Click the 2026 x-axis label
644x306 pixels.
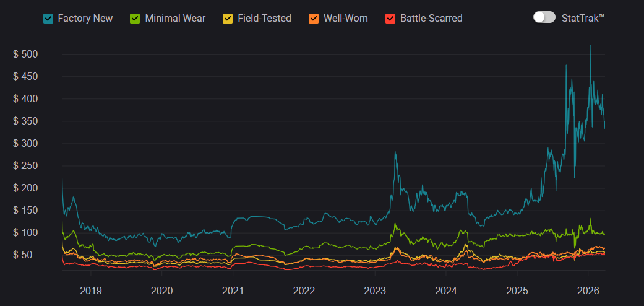[588, 290]
